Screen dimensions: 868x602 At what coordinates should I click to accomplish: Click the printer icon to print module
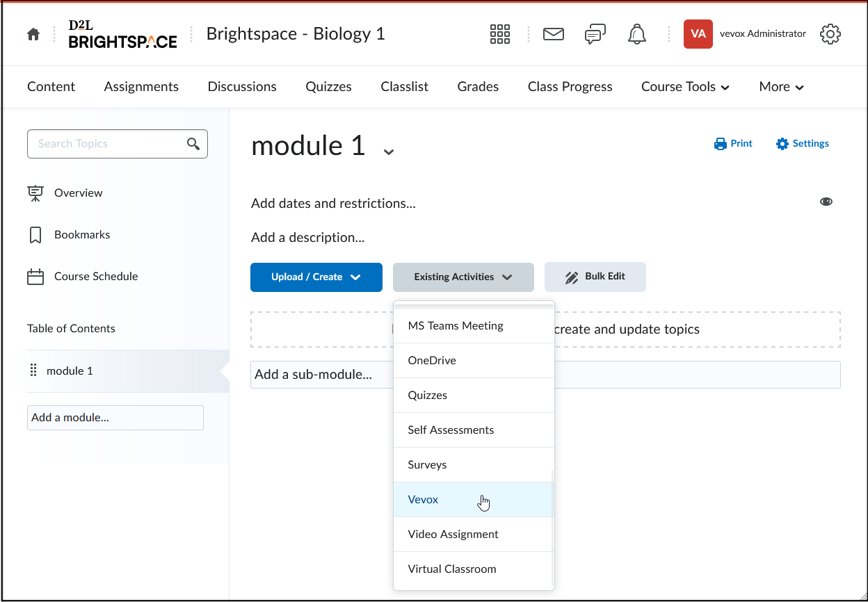[x=721, y=144]
